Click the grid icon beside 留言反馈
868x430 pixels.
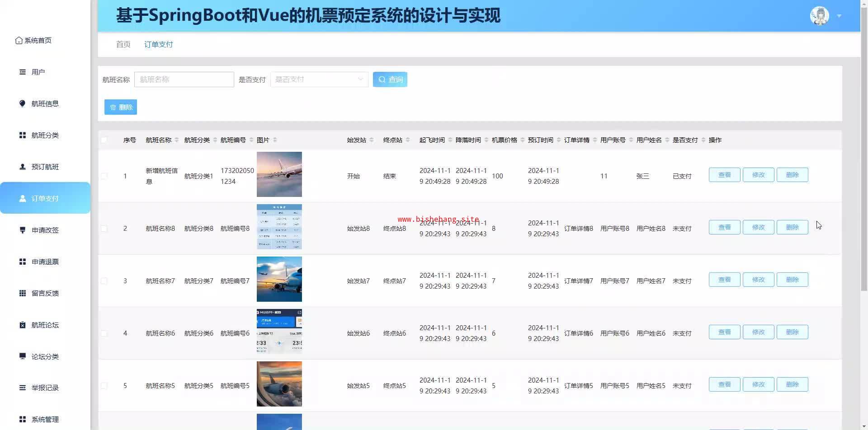click(x=23, y=293)
